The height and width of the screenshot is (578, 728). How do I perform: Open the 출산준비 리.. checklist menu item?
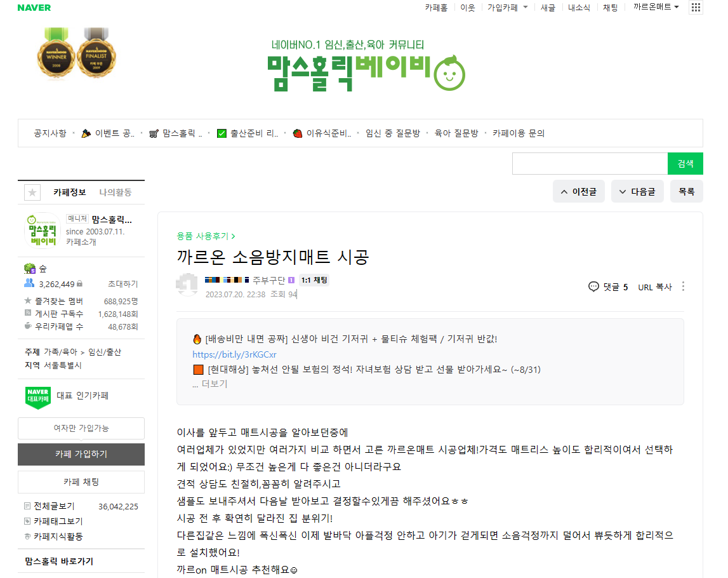248,133
